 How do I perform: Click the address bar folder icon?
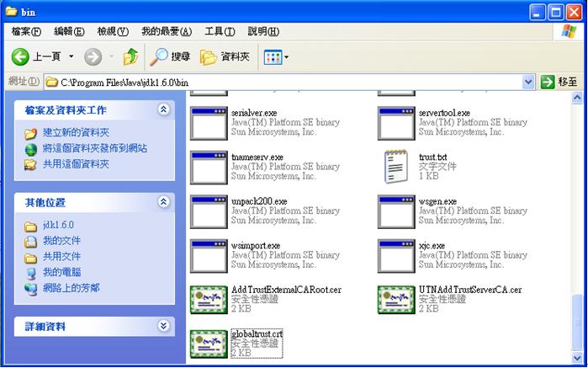click(x=52, y=82)
